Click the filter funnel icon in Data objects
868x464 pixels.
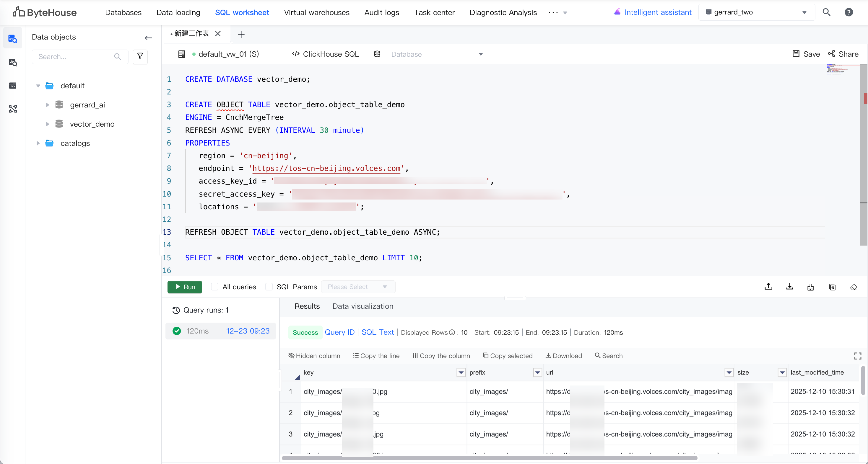click(140, 56)
